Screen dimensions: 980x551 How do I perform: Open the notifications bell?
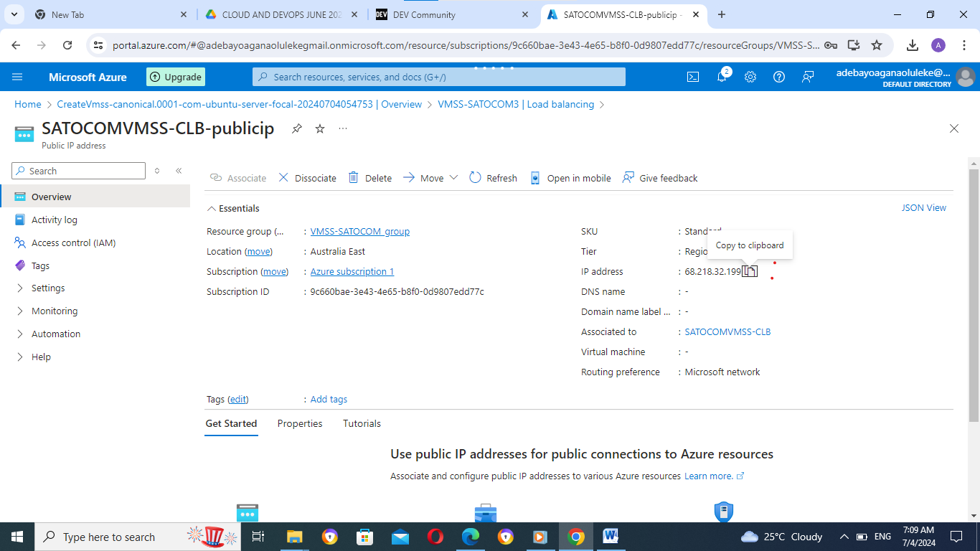click(x=722, y=77)
